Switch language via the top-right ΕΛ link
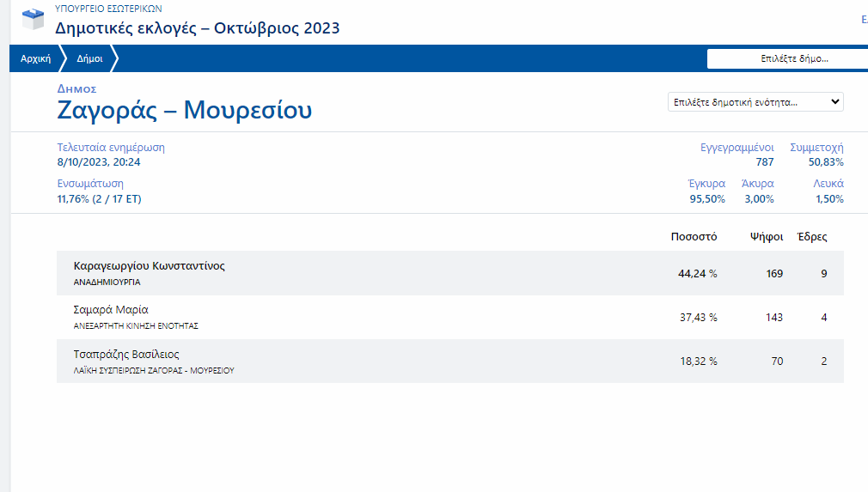 863,19
